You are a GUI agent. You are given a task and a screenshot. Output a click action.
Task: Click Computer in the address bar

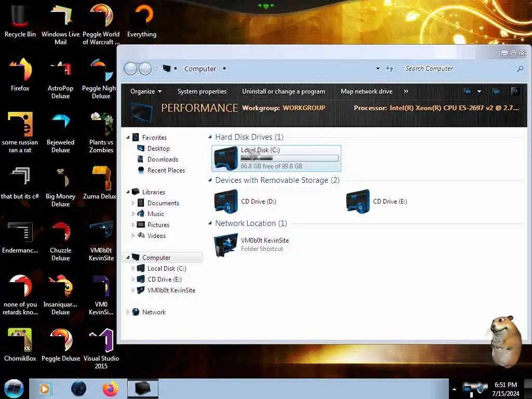(x=200, y=69)
